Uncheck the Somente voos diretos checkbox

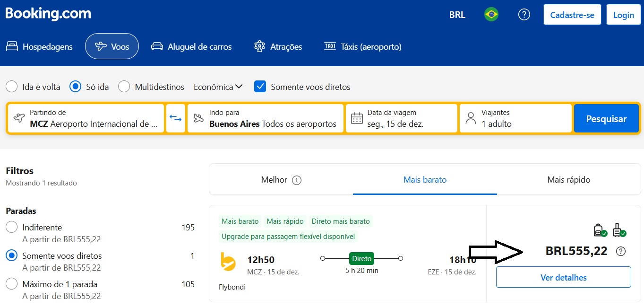tap(260, 87)
